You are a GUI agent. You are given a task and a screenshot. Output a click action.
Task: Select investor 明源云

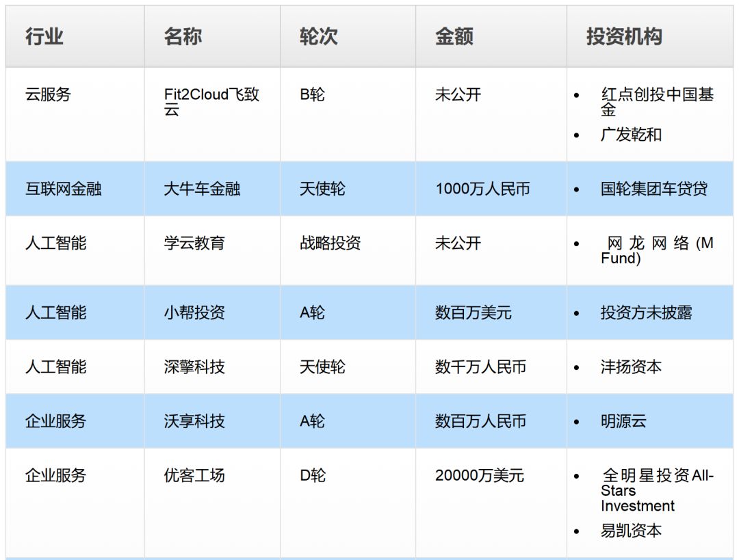[623, 421]
